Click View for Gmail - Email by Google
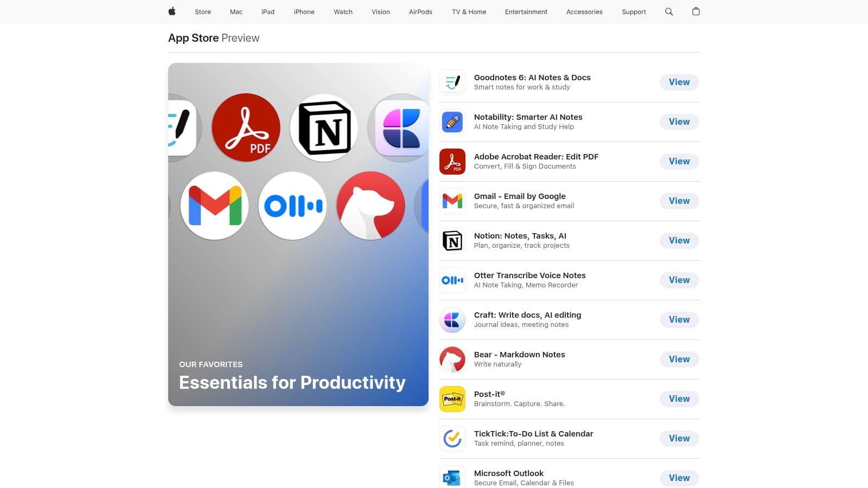The image size is (868, 488). (679, 201)
